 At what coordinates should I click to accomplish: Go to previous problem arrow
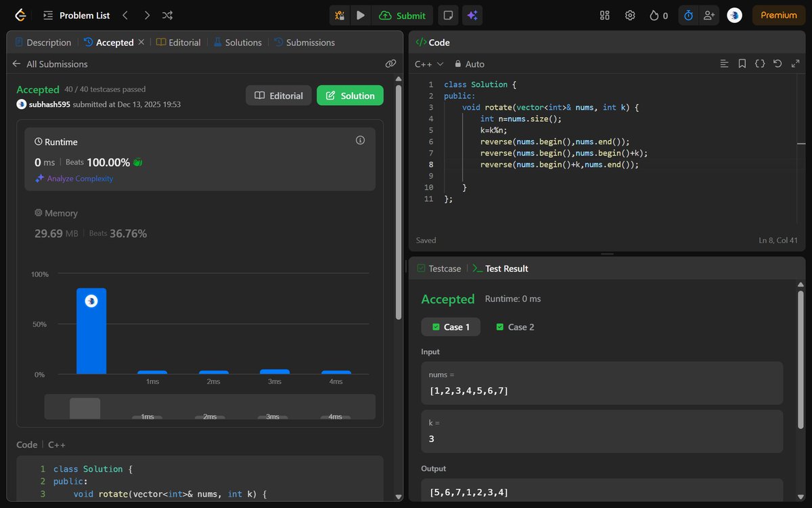click(x=125, y=15)
